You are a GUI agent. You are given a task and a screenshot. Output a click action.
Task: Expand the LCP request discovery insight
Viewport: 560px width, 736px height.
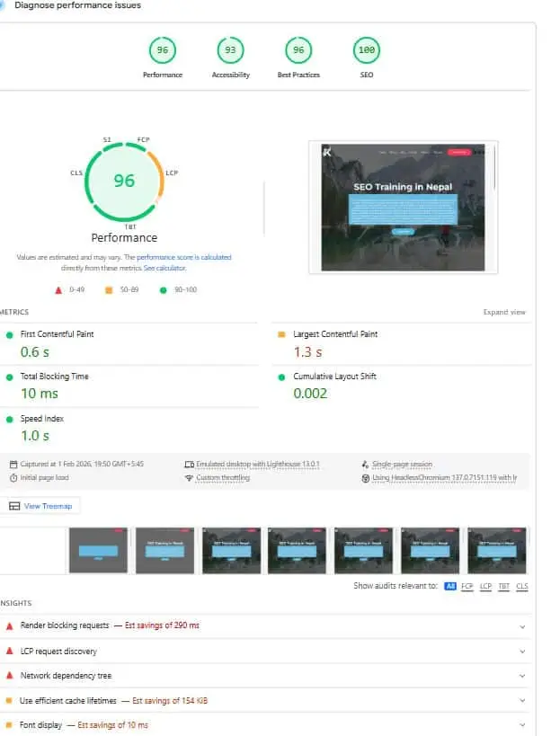(265, 652)
